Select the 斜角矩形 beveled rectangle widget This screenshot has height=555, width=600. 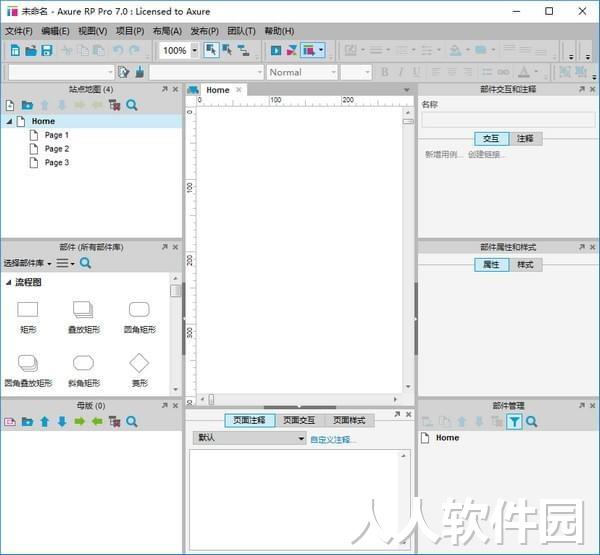(x=84, y=370)
